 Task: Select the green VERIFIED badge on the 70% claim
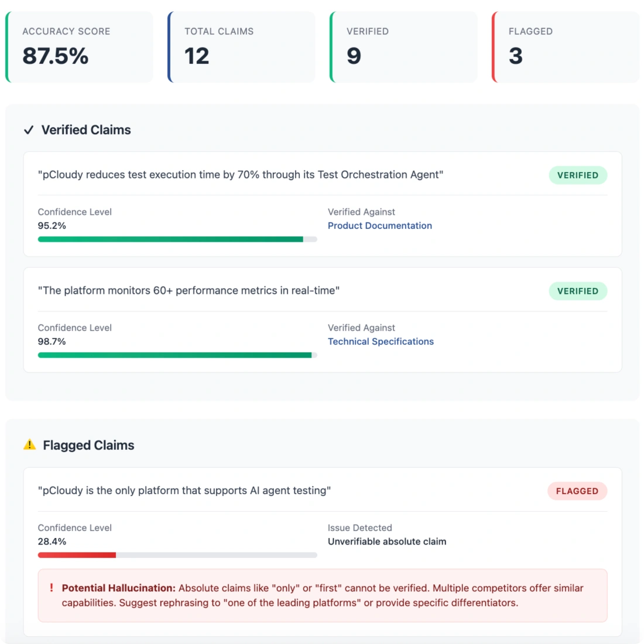(x=578, y=175)
